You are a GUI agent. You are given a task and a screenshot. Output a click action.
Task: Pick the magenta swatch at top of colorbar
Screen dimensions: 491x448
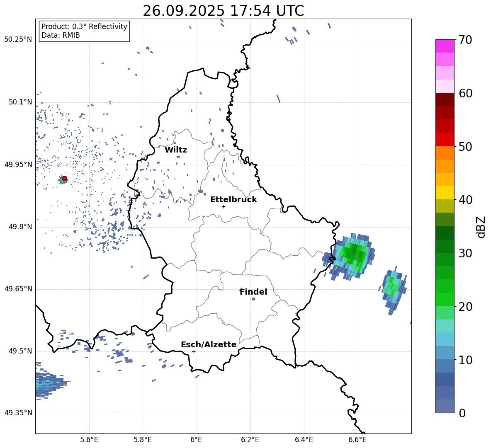[445, 46]
